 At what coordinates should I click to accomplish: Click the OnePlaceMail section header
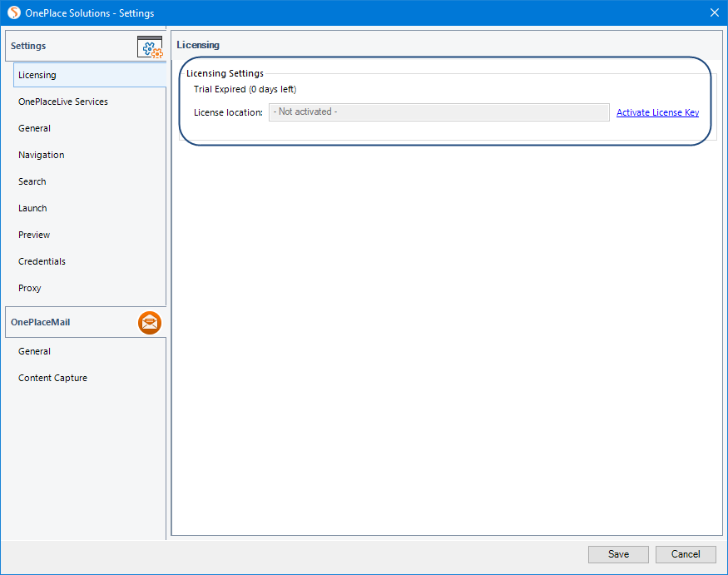tap(41, 322)
